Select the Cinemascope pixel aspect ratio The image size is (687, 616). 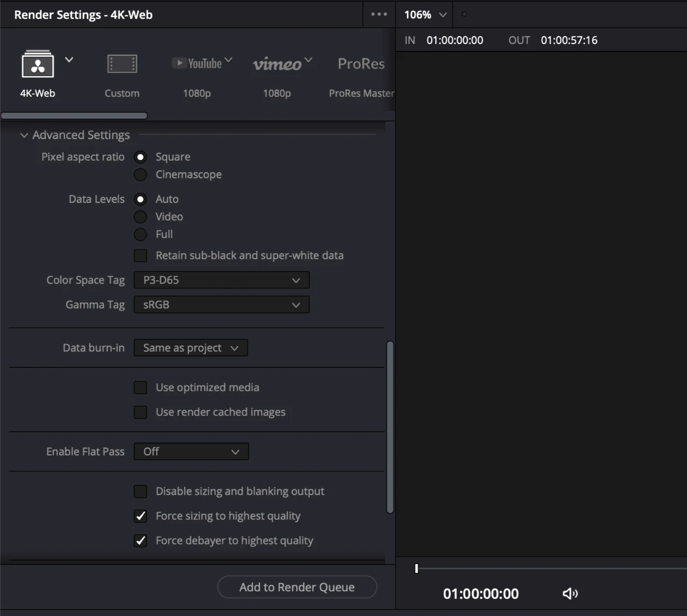click(x=140, y=174)
